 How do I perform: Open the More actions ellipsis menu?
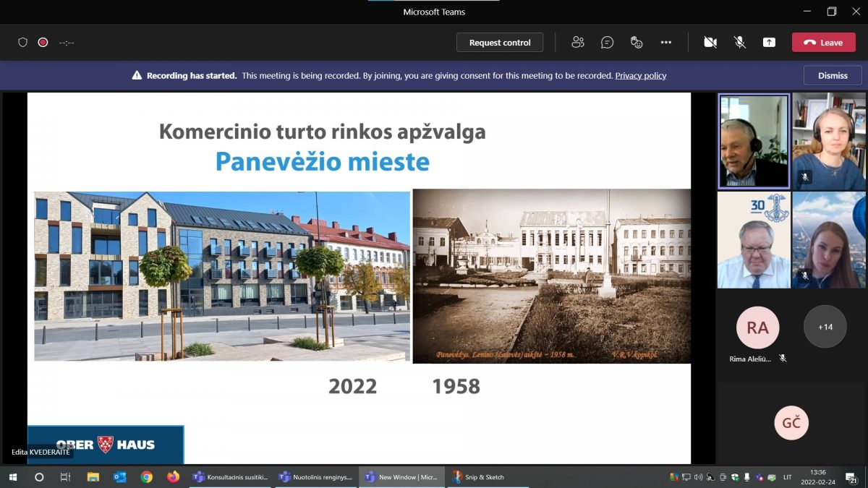(666, 43)
